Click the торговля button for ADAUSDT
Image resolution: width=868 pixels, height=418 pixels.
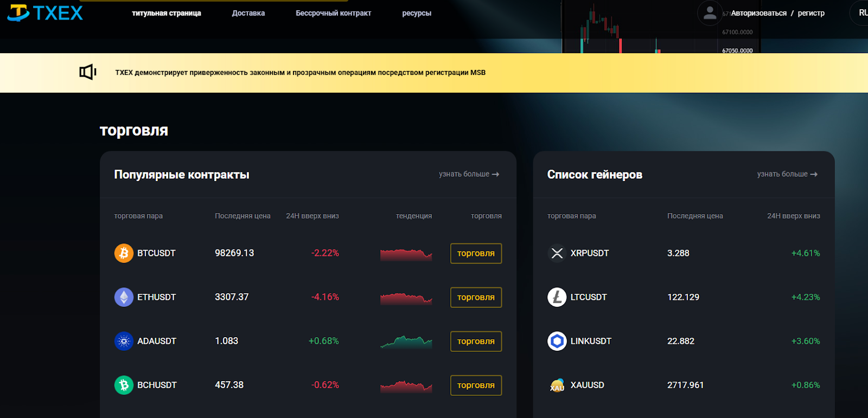pos(476,341)
